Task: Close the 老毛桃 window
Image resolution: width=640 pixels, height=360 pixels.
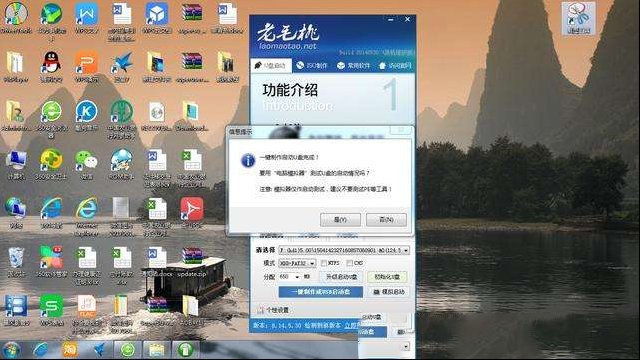Action: pos(407,20)
